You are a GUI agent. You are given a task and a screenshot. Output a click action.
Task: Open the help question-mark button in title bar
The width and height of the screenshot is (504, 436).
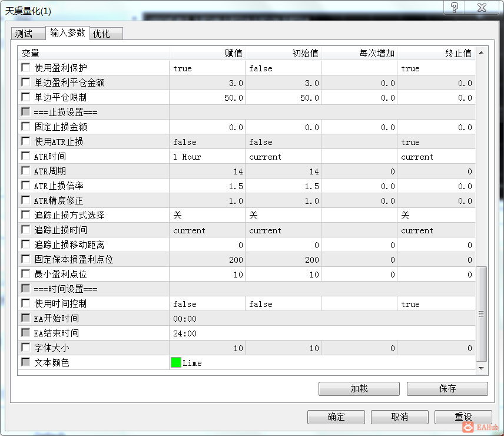(454, 8)
